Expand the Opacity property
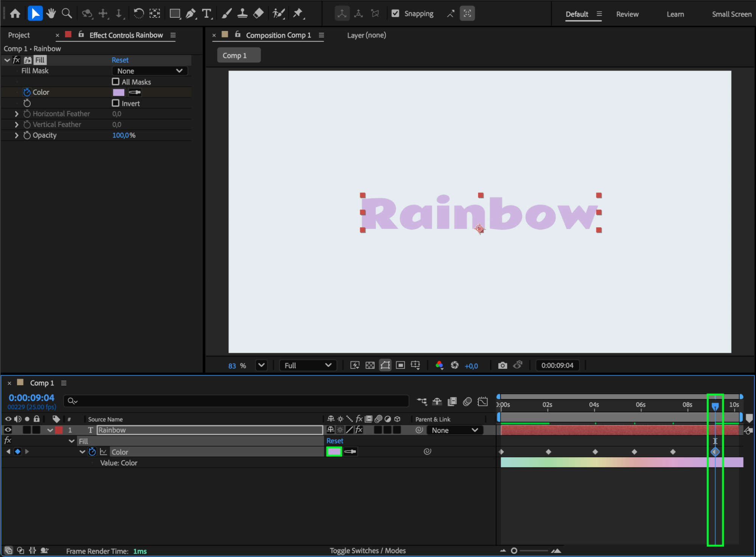This screenshot has height=557, width=756. coord(16,135)
